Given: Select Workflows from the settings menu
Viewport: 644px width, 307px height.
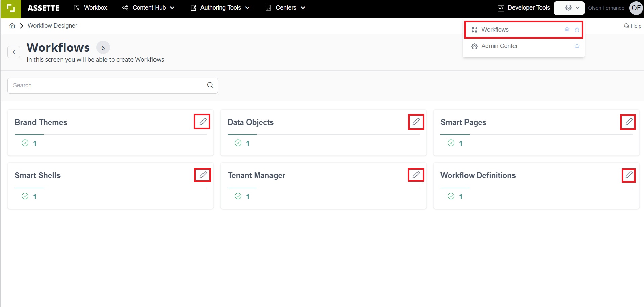Looking at the screenshot, I should click(495, 29).
